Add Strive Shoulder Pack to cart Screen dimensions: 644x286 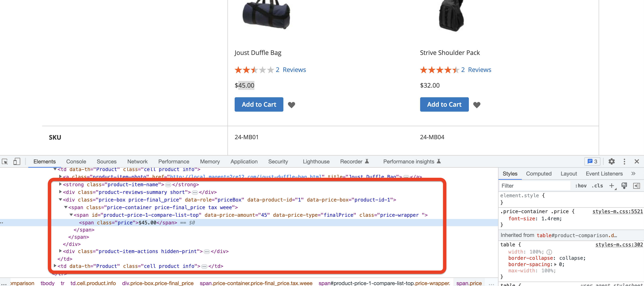pyautogui.click(x=444, y=104)
